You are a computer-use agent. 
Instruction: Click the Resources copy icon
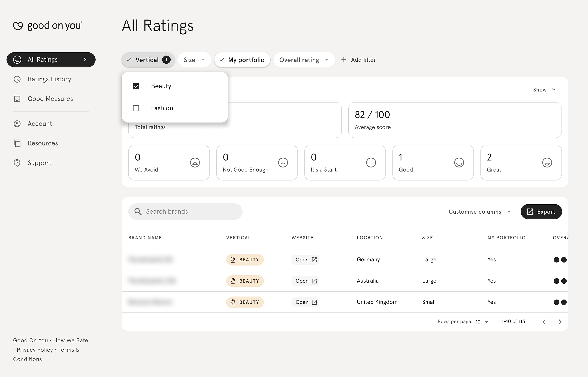click(x=17, y=143)
